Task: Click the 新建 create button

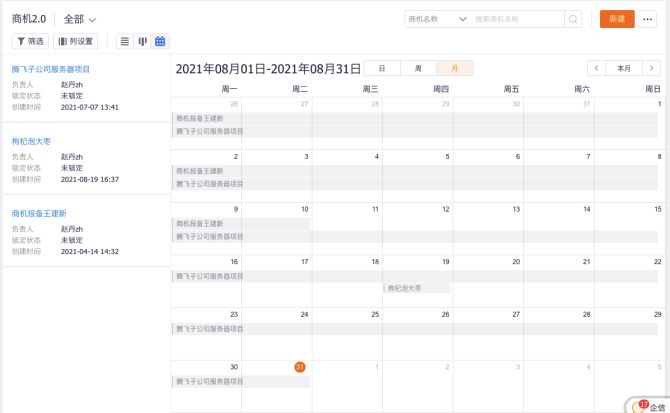Action: click(x=617, y=19)
